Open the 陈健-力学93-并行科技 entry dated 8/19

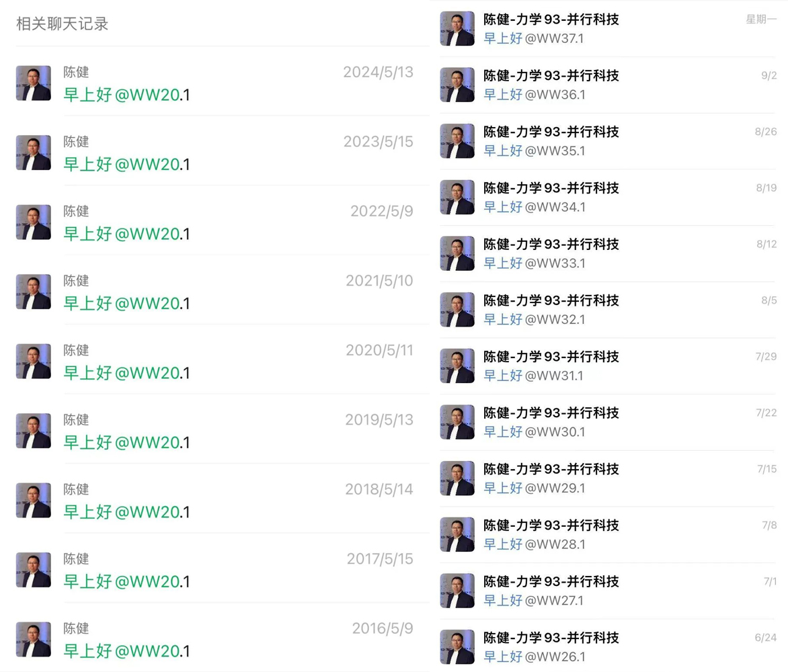point(608,198)
